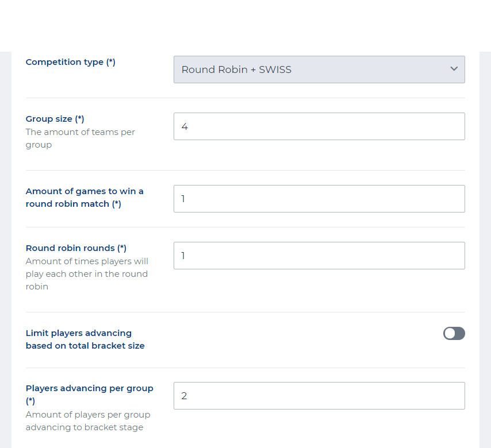Screen dimensions: 491x448
Task: Click 'Players advancing per group' label
Action: (x=89, y=389)
